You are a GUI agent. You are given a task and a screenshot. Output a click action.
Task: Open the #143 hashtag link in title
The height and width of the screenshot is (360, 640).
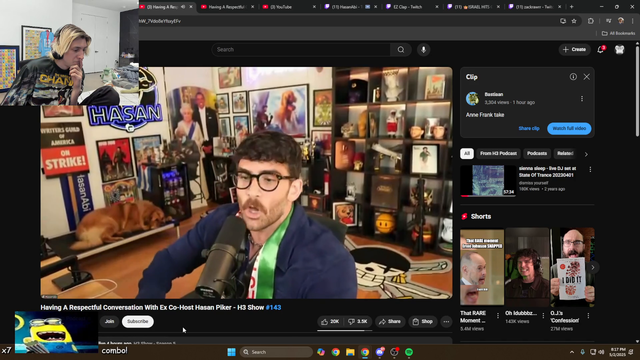[x=273, y=308]
